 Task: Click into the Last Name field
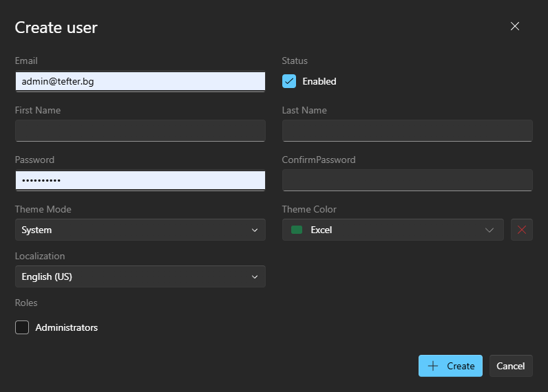pyautogui.click(x=407, y=131)
